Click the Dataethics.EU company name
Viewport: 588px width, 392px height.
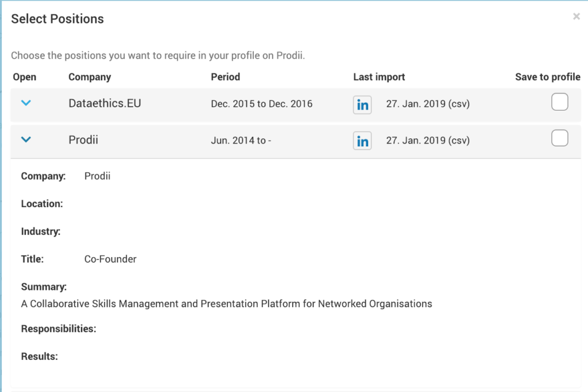point(105,103)
